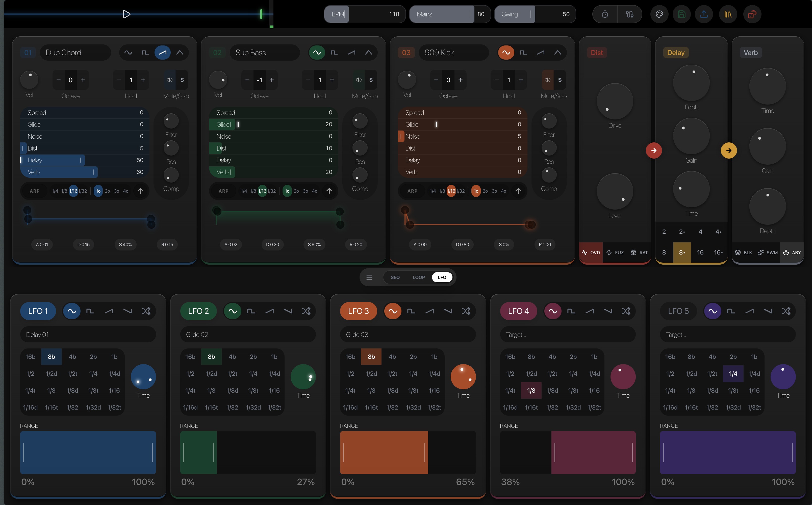This screenshot has height=505, width=812.
Task: Select sine waveform for Dub Chord
Action: [x=128, y=53]
